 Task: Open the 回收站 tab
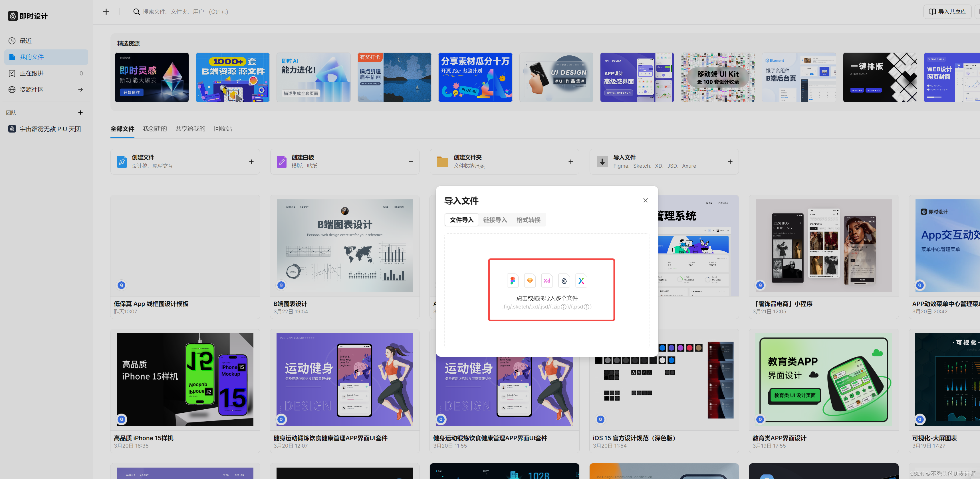tap(223, 129)
